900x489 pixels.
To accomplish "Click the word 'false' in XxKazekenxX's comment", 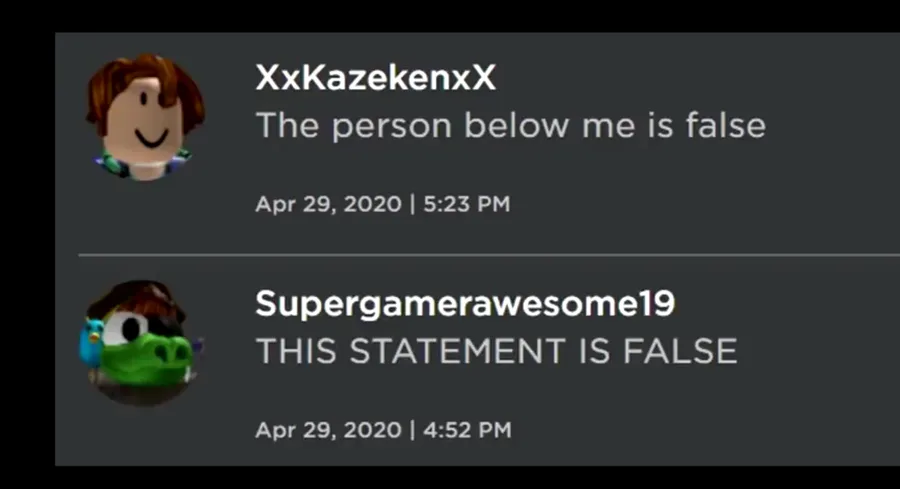I will point(722,125).
